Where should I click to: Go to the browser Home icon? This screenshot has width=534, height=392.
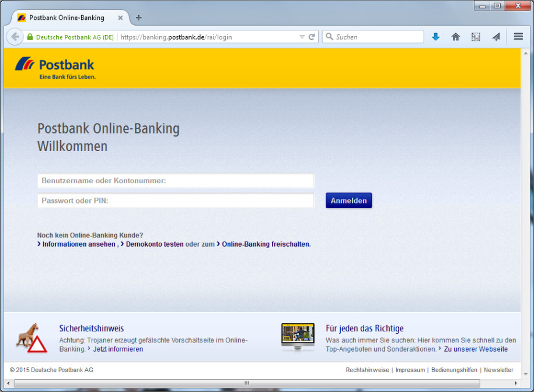tap(456, 37)
